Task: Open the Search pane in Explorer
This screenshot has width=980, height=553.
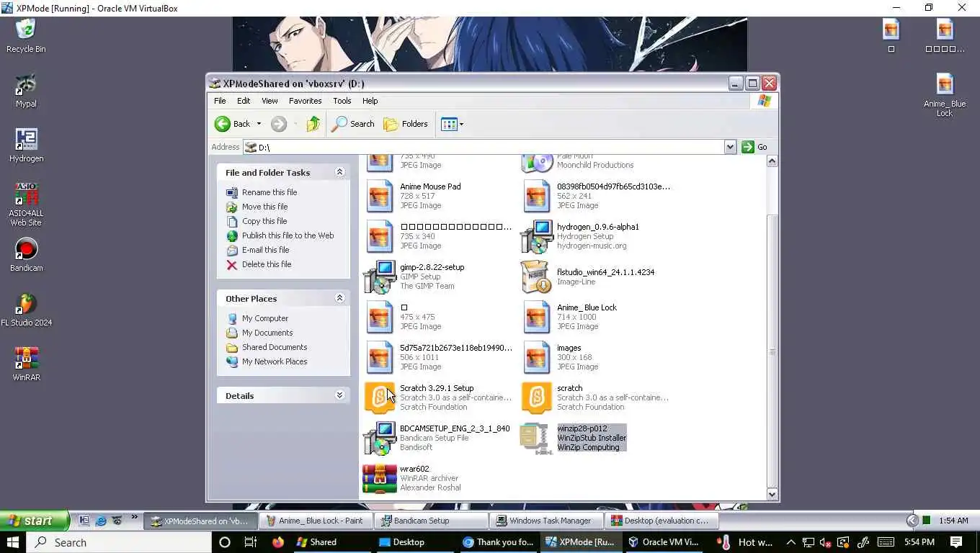Action: [353, 124]
